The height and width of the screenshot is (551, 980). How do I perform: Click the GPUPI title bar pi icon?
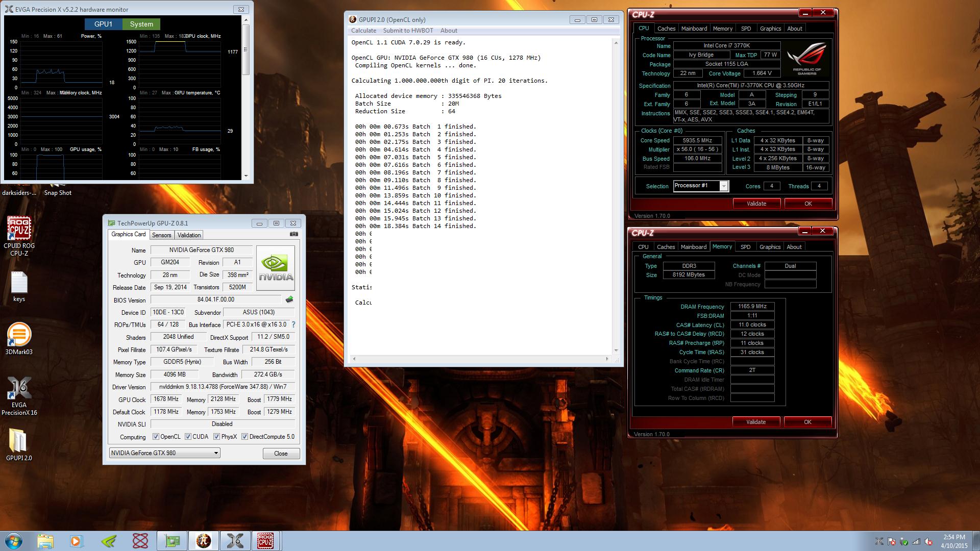tap(352, 19)
